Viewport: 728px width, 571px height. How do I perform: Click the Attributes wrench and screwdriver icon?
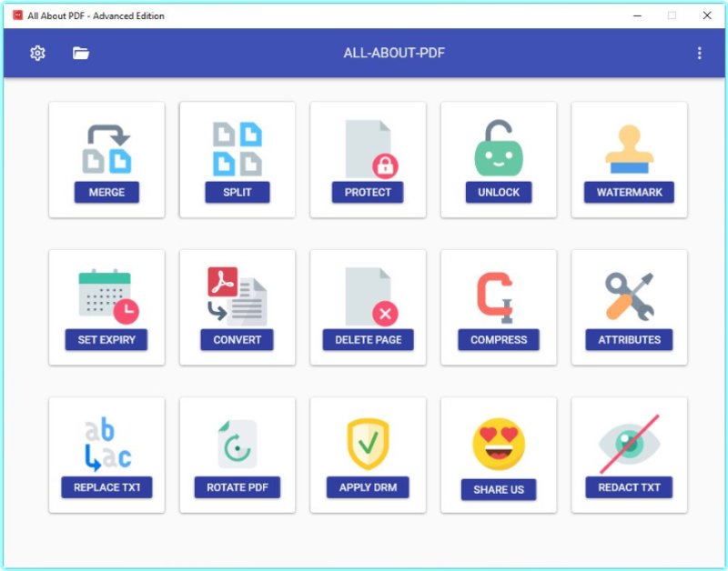[x=629, y=296]
